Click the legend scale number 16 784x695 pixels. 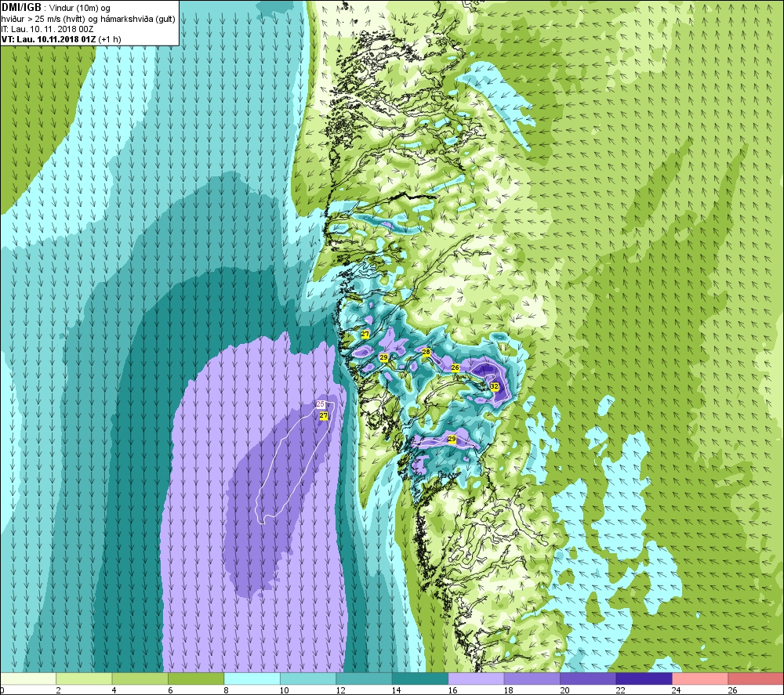tap(452, 690)
